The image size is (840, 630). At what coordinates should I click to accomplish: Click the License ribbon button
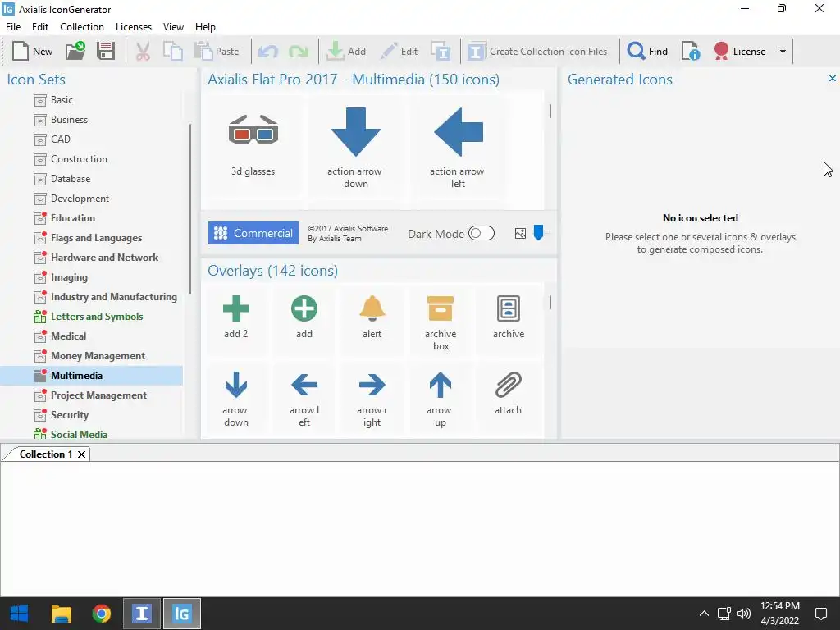[x=740, y=52]
